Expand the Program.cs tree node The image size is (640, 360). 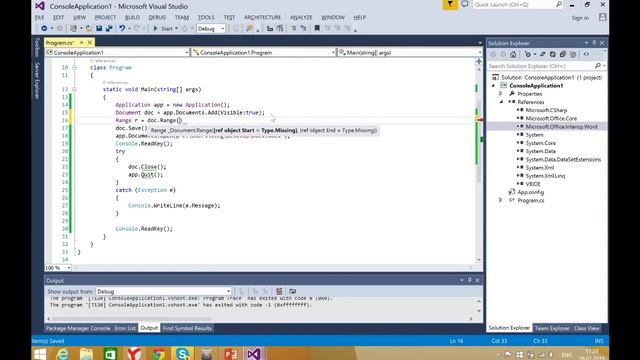501,200
